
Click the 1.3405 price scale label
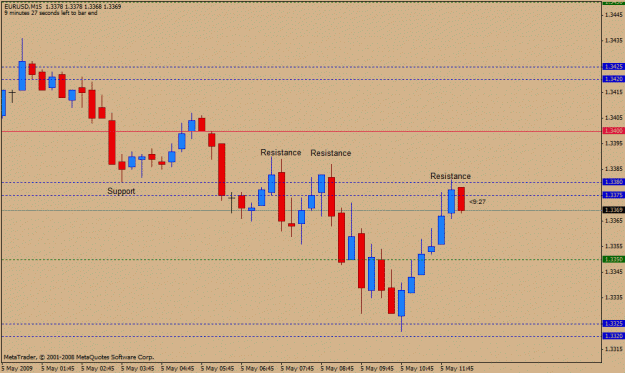[614, 118]
